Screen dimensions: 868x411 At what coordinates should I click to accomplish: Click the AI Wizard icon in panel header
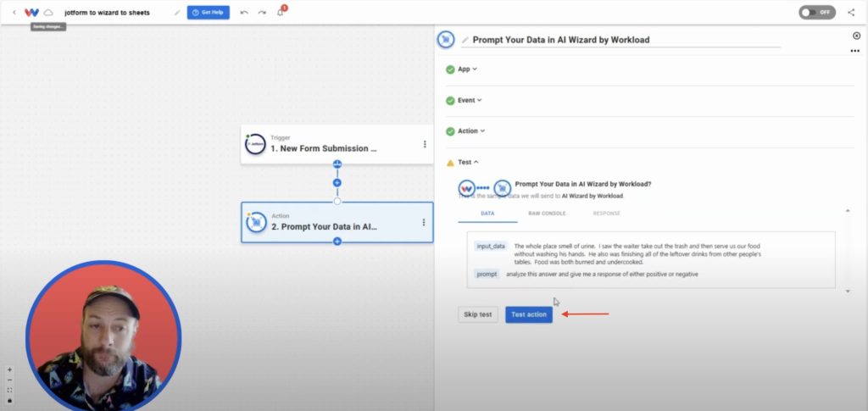click(x=446, y=39)
